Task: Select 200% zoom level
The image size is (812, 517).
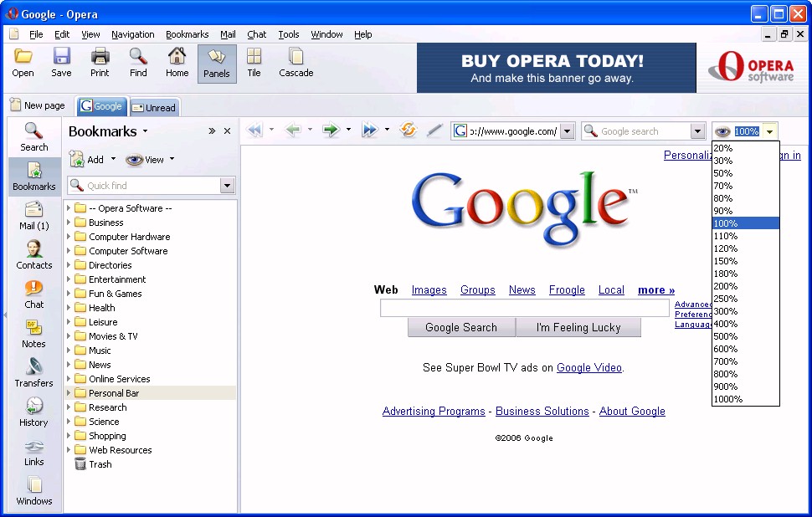Action: click(x=745, y=286)
